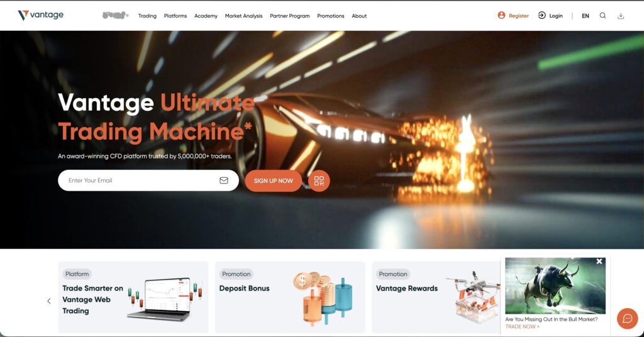Image resolution: width=644 pixels, height=337 pixels.
Task: Open the Promotions menu
Action: 331,16
